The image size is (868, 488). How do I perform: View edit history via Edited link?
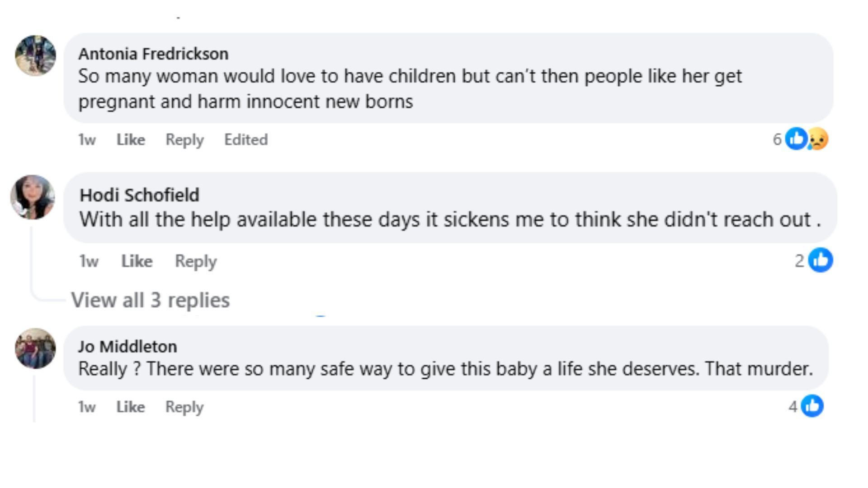point(246,140)
